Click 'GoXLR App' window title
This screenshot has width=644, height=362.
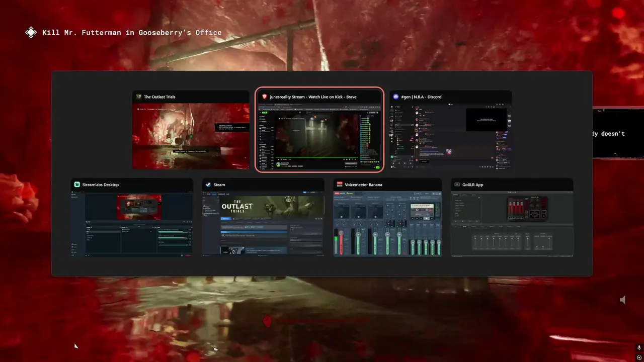(x=472, y=185)
